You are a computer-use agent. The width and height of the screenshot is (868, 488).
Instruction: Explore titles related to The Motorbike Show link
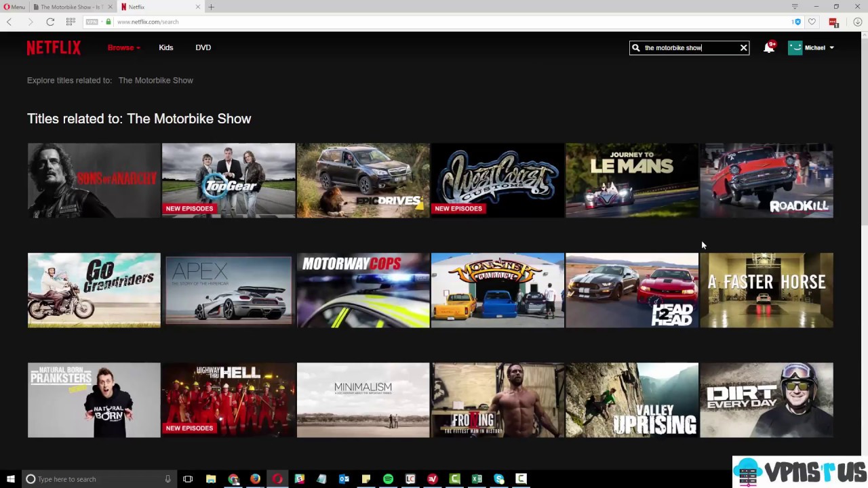pos(156,80)
